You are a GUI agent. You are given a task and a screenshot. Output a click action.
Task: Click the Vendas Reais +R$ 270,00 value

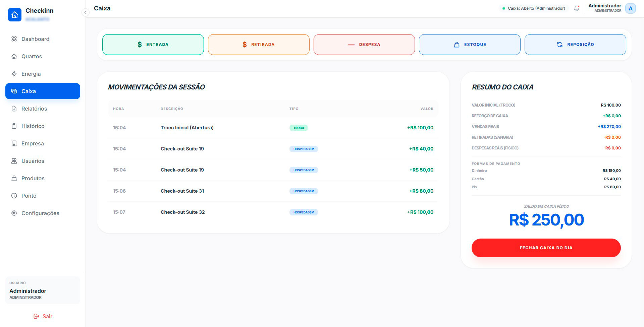[x=609, y=127]
